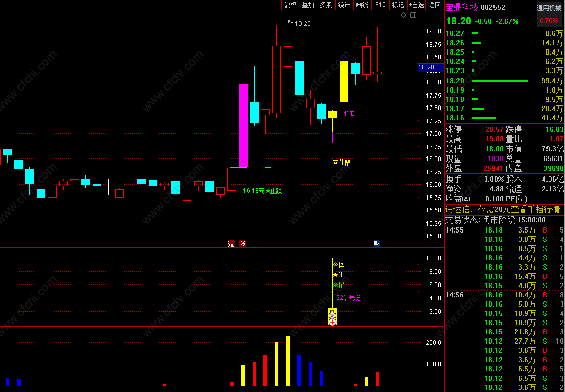Select the 18.20 bid level with 99.4万
Viewport: 565px width, 392px height.
click(504, 81)
